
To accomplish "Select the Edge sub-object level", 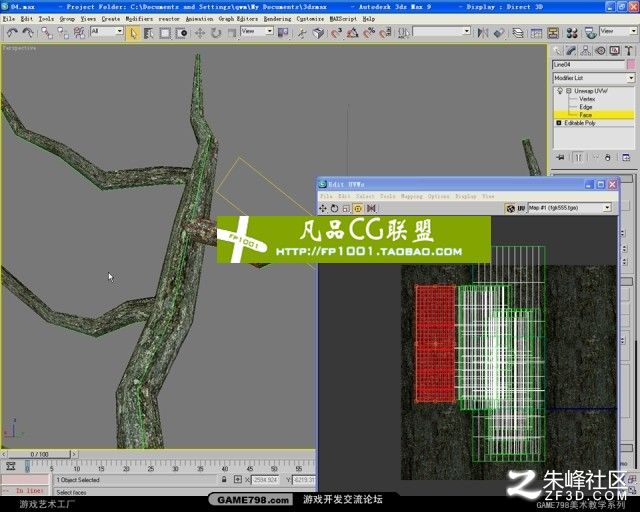I will tap(585, 107).
